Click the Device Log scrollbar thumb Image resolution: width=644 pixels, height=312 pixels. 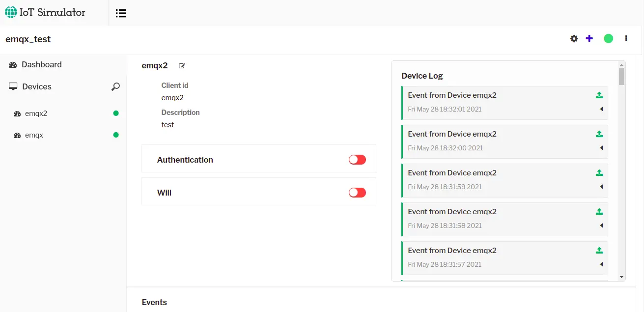(621, 77)
